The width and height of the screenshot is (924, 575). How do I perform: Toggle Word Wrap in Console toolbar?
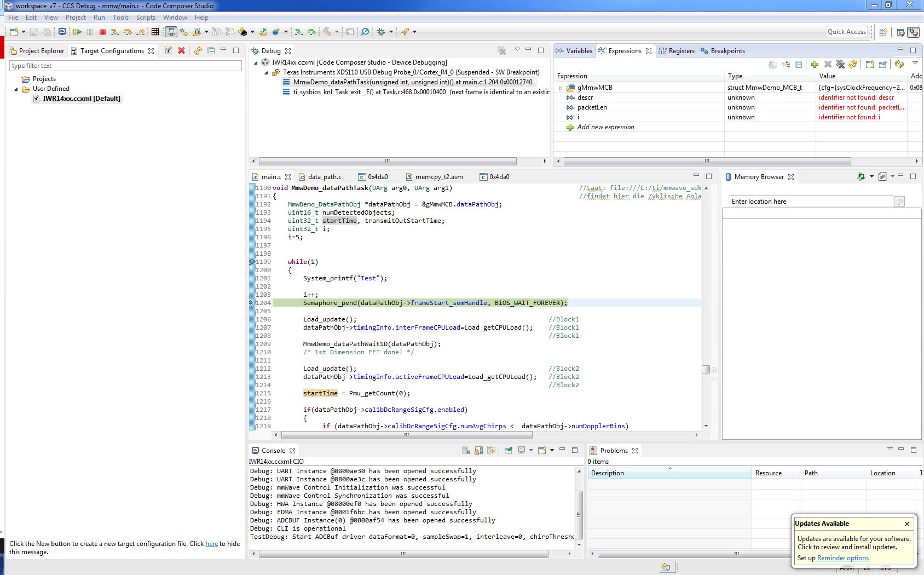(x=491, y=450)
